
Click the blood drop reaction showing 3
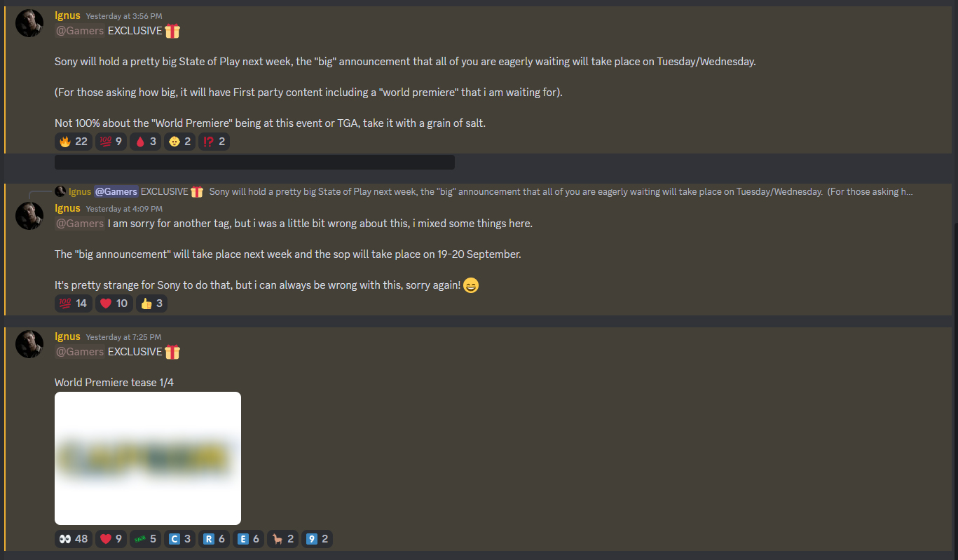pos(144,142)
